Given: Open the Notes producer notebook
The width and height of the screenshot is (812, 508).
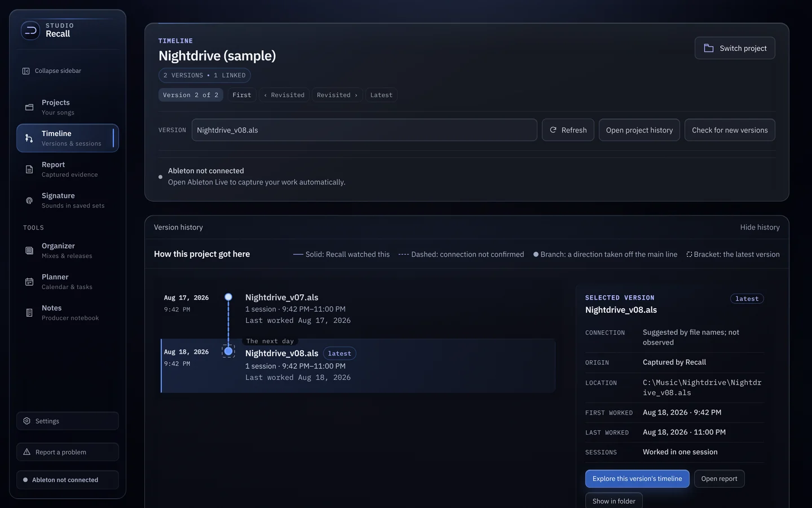Looking at the screenshot, I should click(68, 313).
